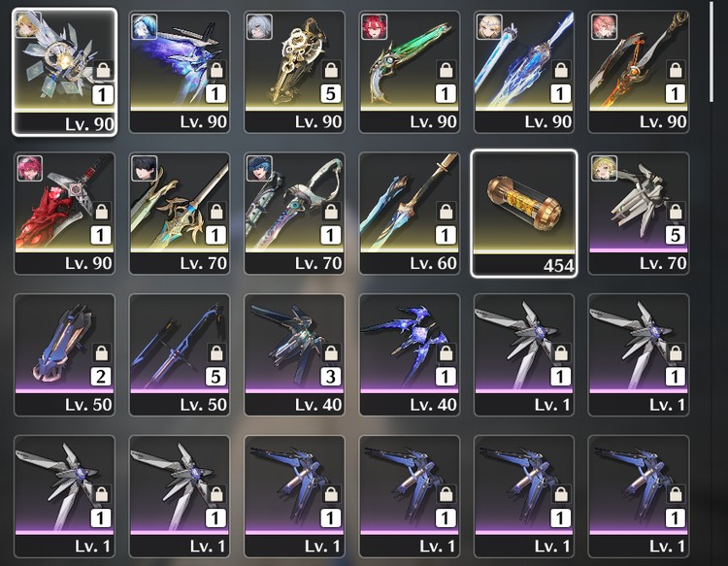Pick the green glowing gun weapon
Image resolution: width=728 pixels, height=566 pixels.
[410, 72]
